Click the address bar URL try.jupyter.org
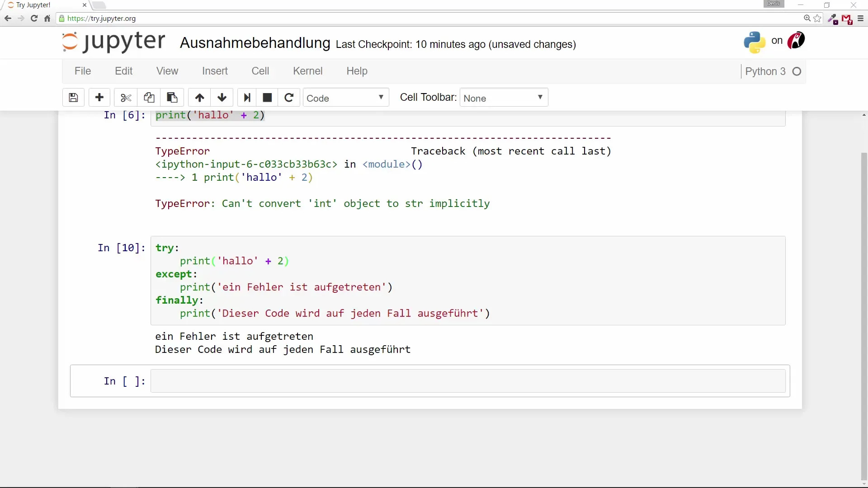Screen dimensions: 868x488 coord(101,19)
